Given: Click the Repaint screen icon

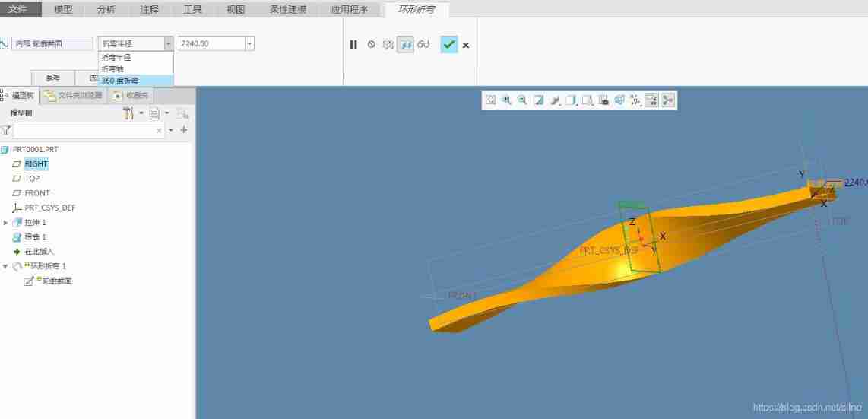Looking at the screenshot, I should pos(538,100).
